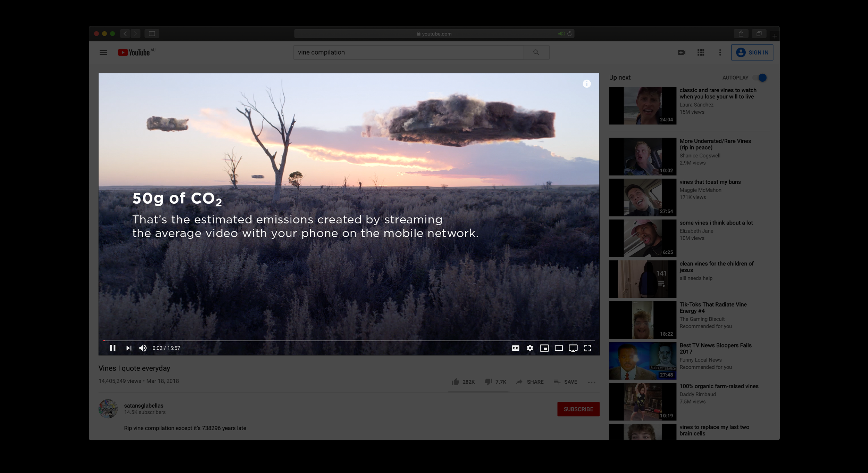Click the Sign In button
The height and width of the screenshot is (473, 868).
pos(752,52)
